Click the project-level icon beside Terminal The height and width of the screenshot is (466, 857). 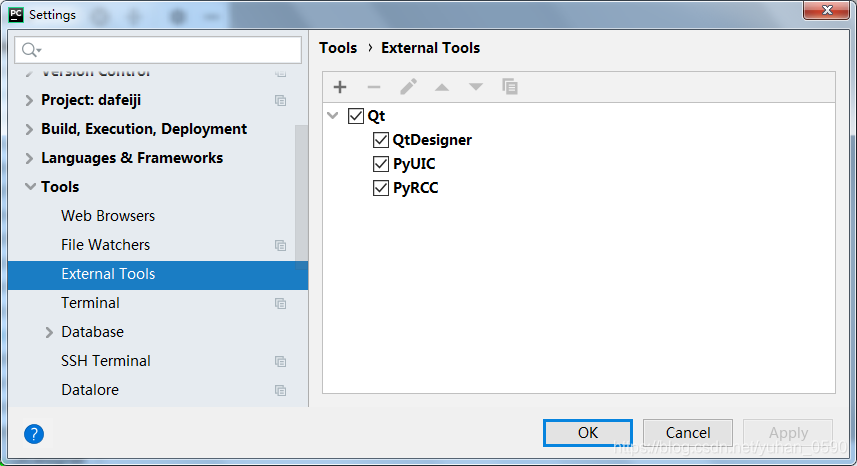[x=280, y=303]
